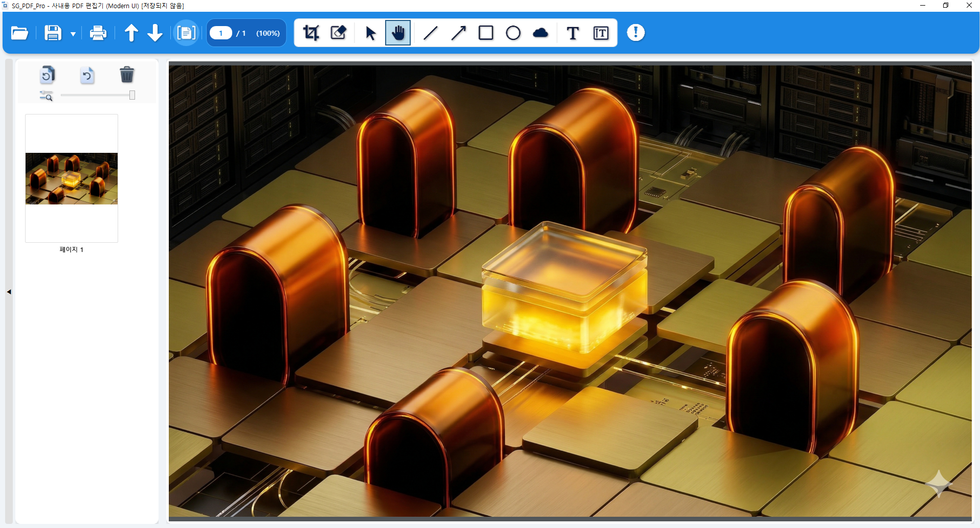
Task: Expand the Save dropdown arrow
Action: click(x=73, y=34)
